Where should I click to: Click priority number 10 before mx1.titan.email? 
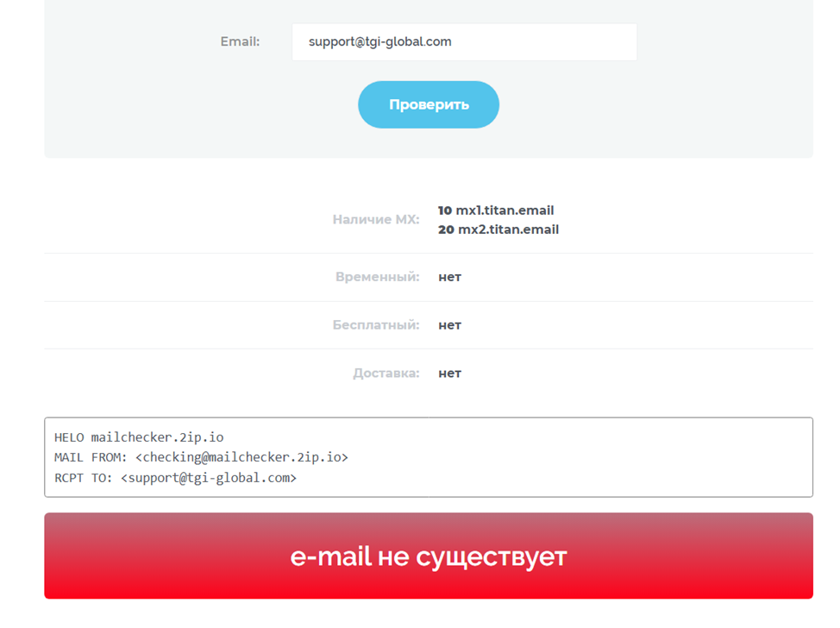[445, 210]
